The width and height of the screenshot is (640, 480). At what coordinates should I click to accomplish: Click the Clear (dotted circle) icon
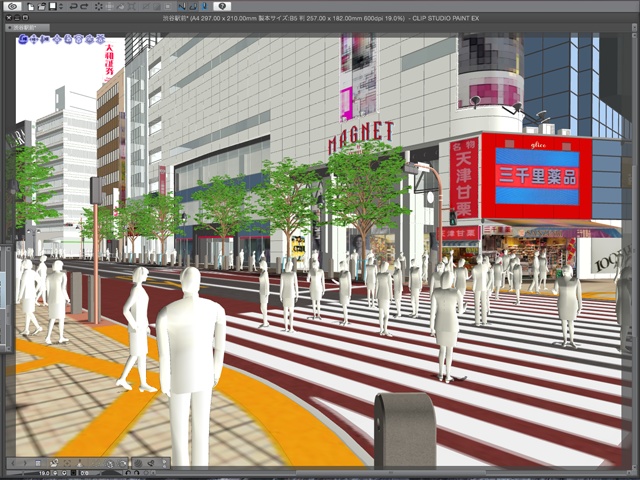[98, 7]
